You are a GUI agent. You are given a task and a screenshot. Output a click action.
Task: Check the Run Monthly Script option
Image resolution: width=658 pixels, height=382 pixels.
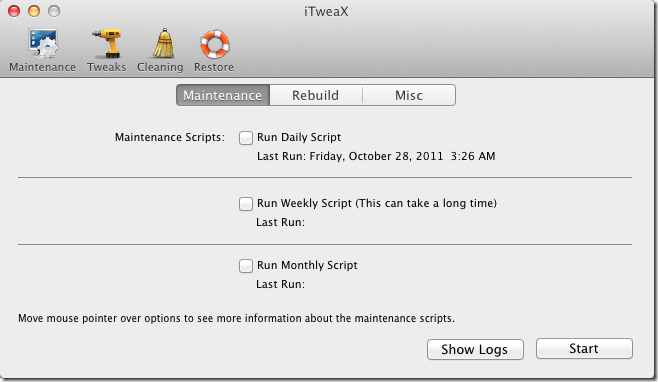point(245,266)
